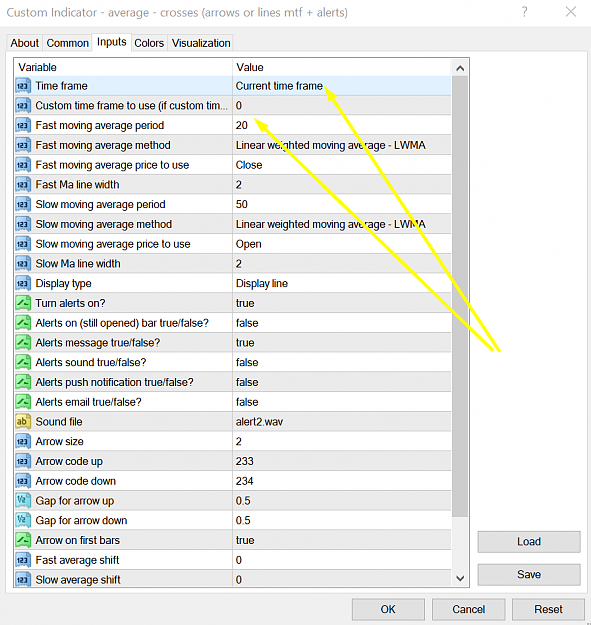Click the Slow moving average period value field
Screen dimensions: 591x625
[342, 204]
